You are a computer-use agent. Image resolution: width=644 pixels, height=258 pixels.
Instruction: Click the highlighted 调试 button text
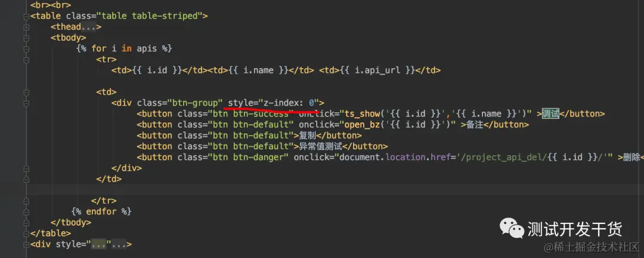coord(550,114)
